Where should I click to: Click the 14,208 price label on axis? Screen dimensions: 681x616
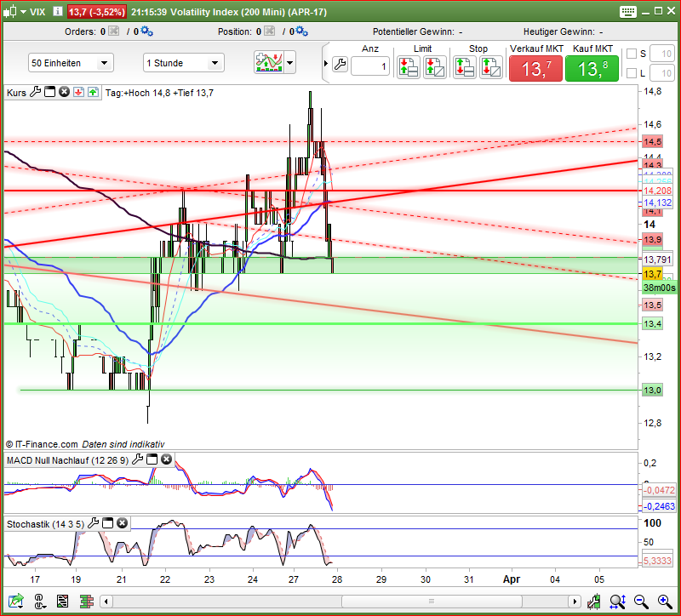tap(657, 191)
